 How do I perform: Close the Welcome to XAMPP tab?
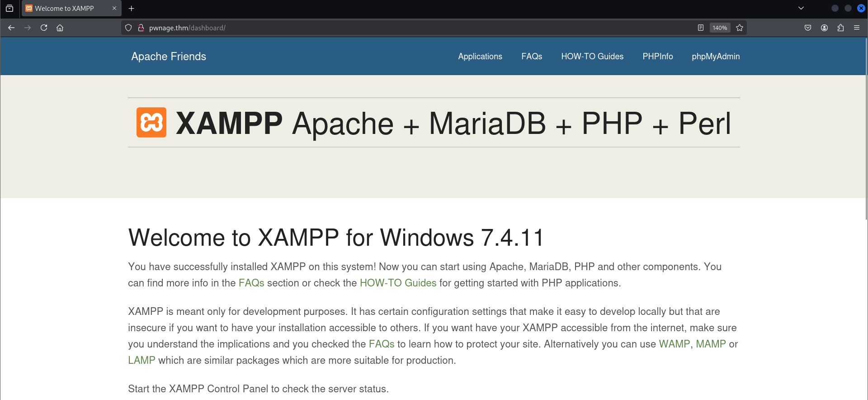click(114, 8)
